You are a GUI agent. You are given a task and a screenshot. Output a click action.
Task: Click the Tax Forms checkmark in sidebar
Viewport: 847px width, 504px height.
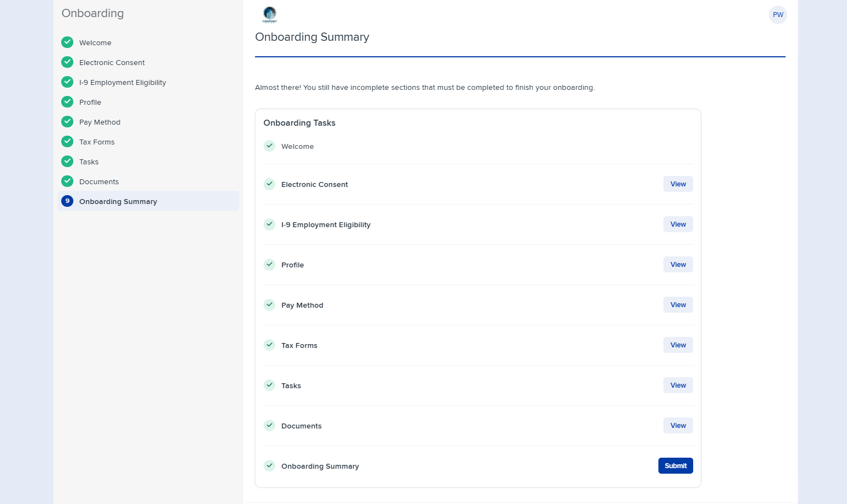click(x=67, y=141)
